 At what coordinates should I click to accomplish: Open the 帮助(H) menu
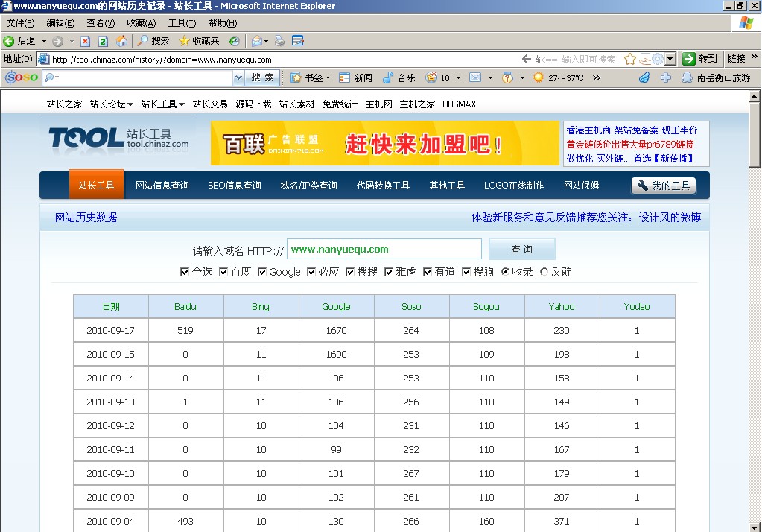point(222,23)
